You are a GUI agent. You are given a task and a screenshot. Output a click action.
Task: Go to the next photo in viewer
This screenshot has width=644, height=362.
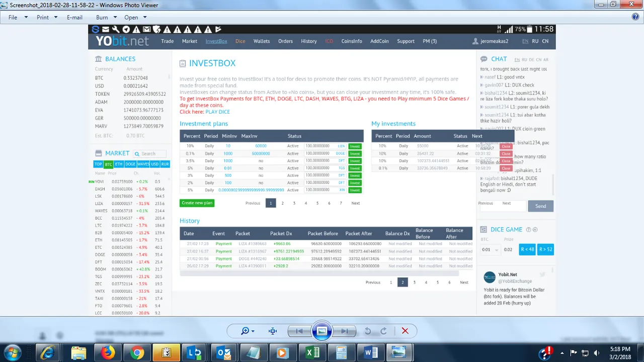pyautogui.click(x=345, y=331)
